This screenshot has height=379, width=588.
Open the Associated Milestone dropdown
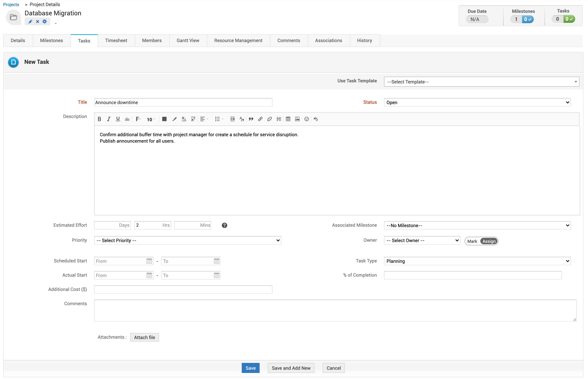pos(477,226)
